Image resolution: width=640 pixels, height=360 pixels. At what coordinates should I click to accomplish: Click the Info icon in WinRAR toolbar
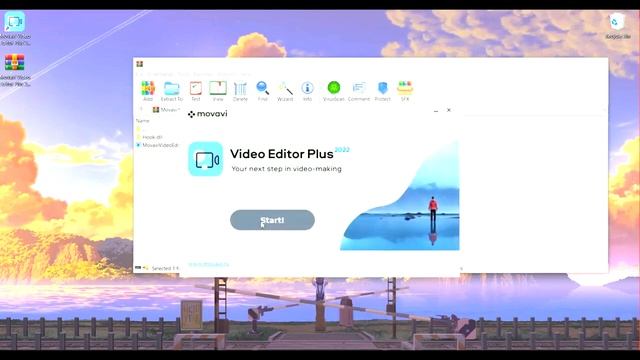pos(307,91)
